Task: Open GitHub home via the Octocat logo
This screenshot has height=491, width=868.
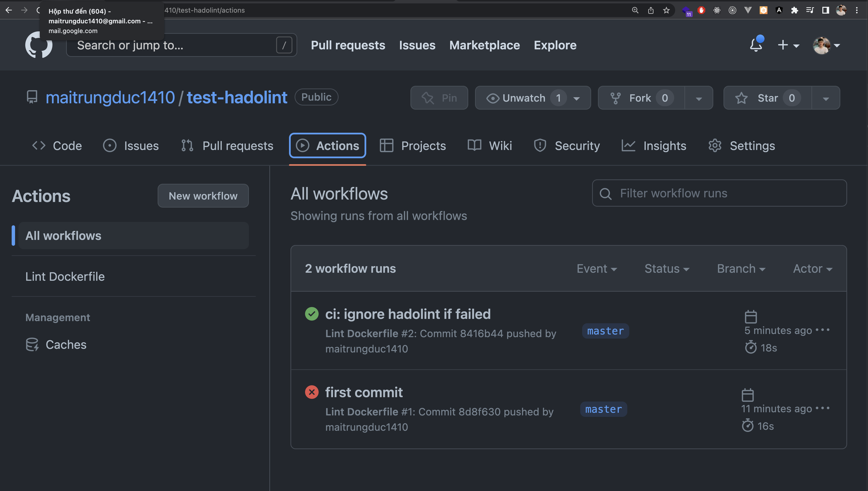Action: coord(38,45)
